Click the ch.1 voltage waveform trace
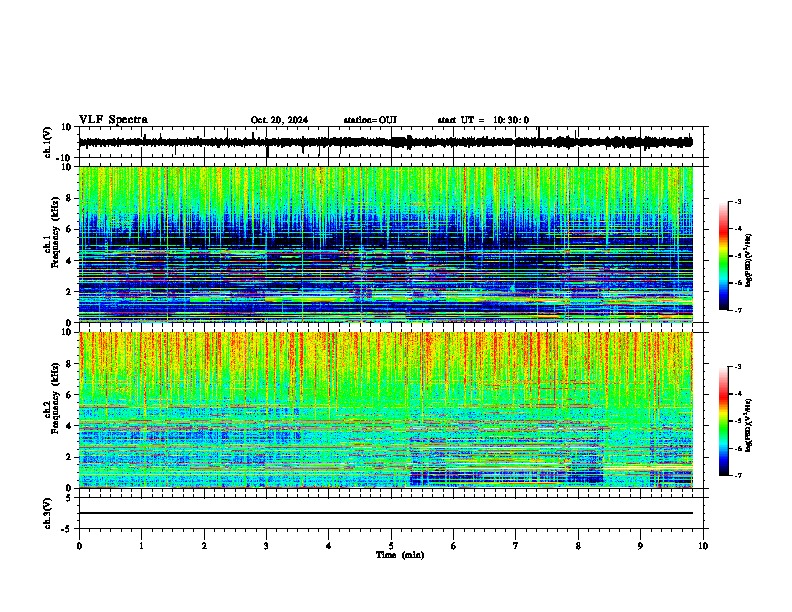Viewport: 792px width, 612px height. 385,142
